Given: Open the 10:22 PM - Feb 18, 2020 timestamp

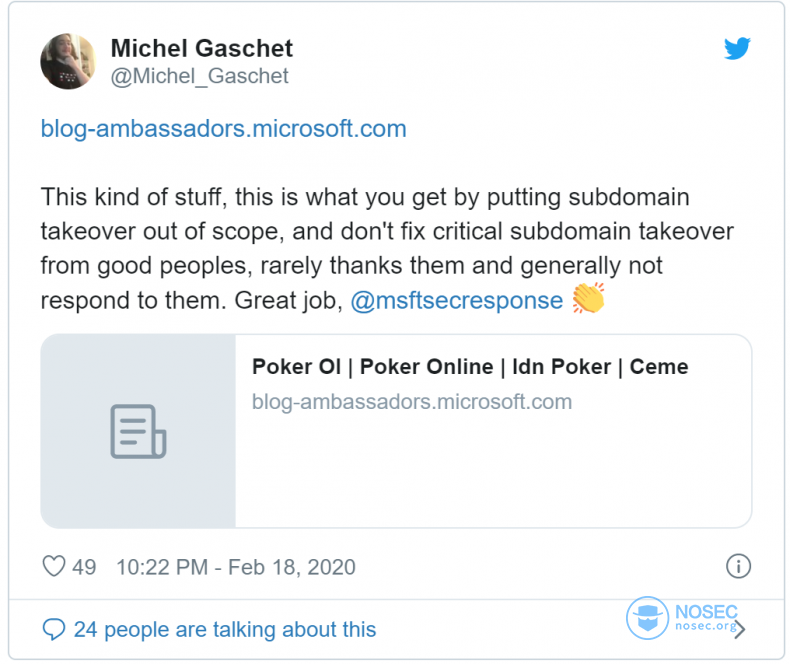Looking at the screenshot, I should (x=236, y=567).
